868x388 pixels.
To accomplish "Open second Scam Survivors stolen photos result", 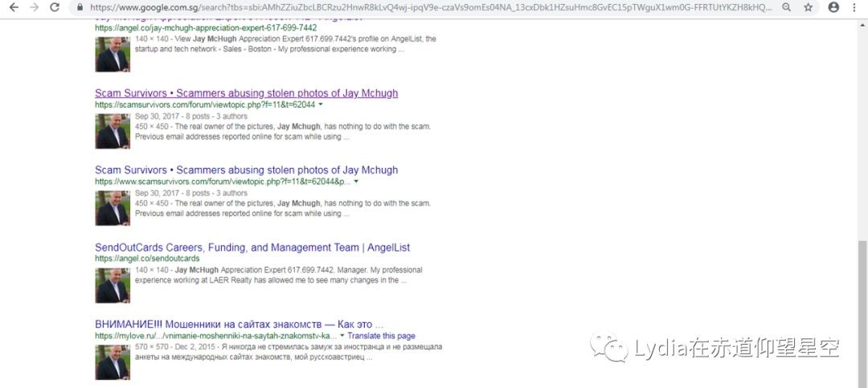I will 246,170.
